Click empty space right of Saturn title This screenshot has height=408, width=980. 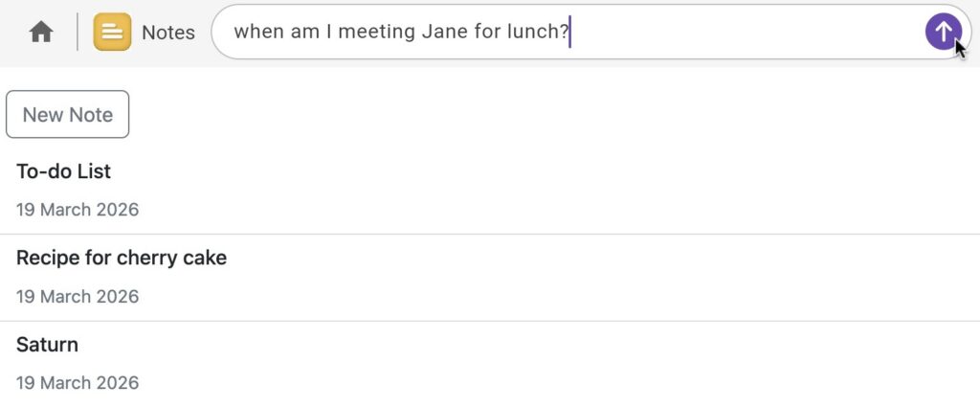[479, 345]
